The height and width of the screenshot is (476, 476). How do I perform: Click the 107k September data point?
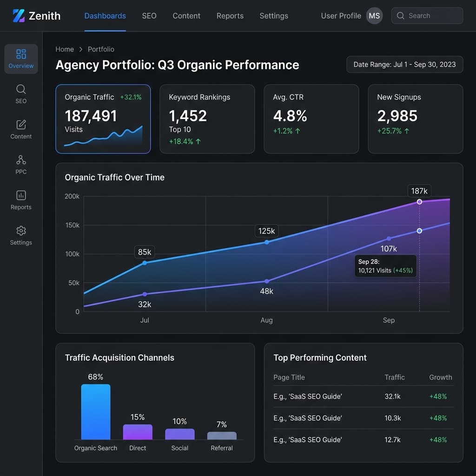tap(389, 238)
